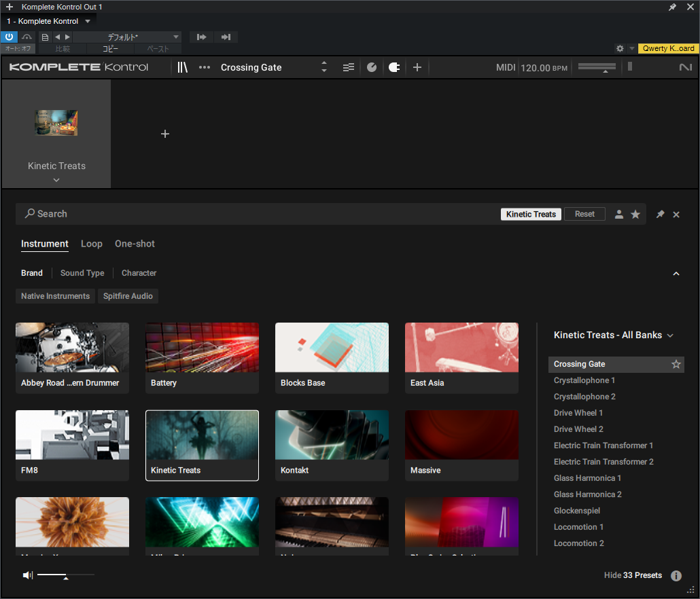Switch to the Loop tab
Viewport: 700px width, 599px height.
(x=92, y=244)
